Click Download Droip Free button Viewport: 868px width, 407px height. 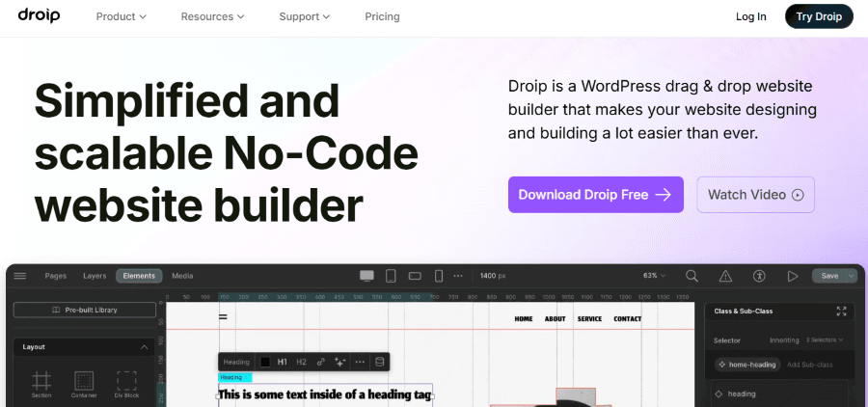pyautogui.click(x=596, y=195)
